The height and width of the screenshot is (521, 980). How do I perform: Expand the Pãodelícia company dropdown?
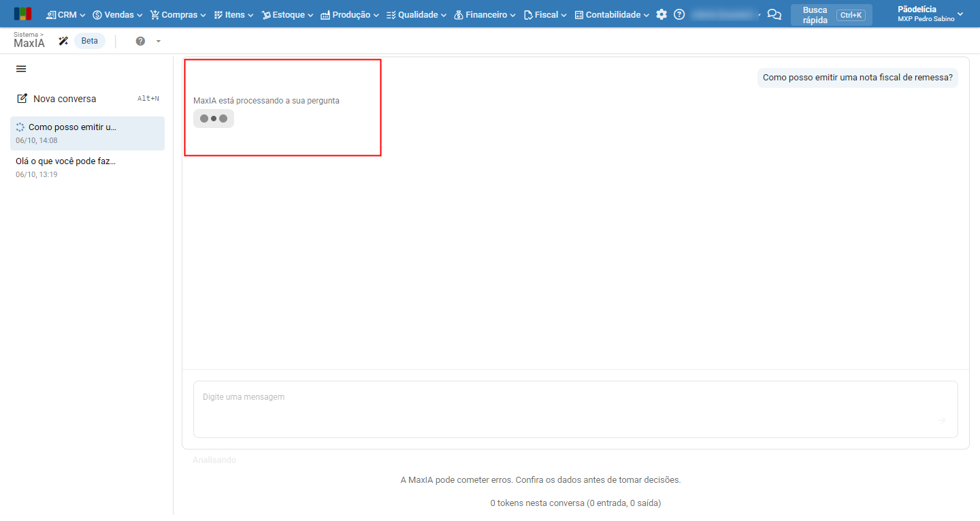click(x=930, y=14)
